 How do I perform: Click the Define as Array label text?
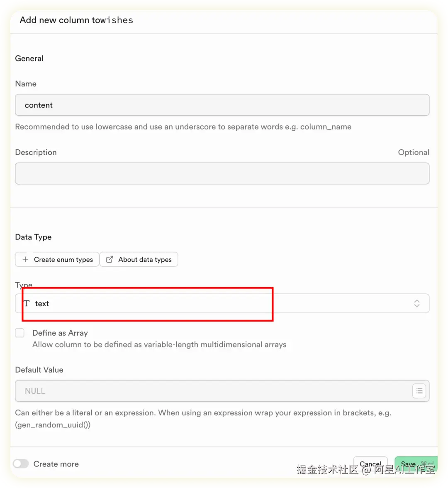(x=60, y=333)
